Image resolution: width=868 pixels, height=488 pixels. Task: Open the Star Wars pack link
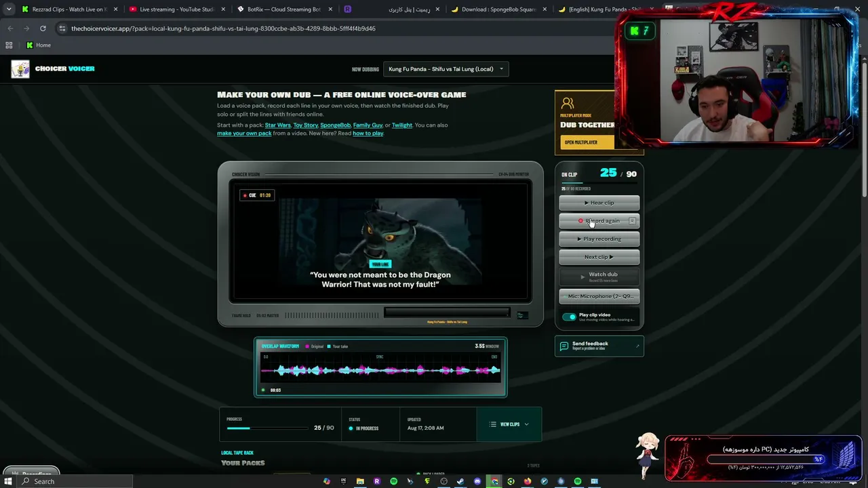(x=278, y=125)
